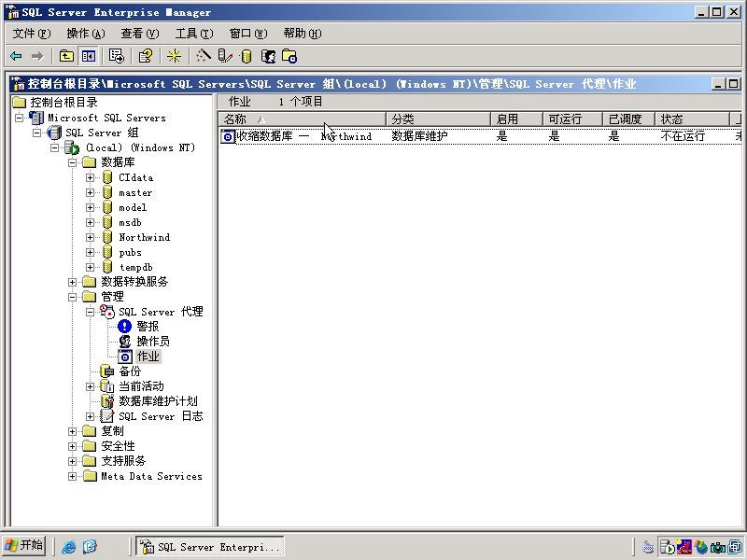Click the camera icon in system tray

click(717, 548)
